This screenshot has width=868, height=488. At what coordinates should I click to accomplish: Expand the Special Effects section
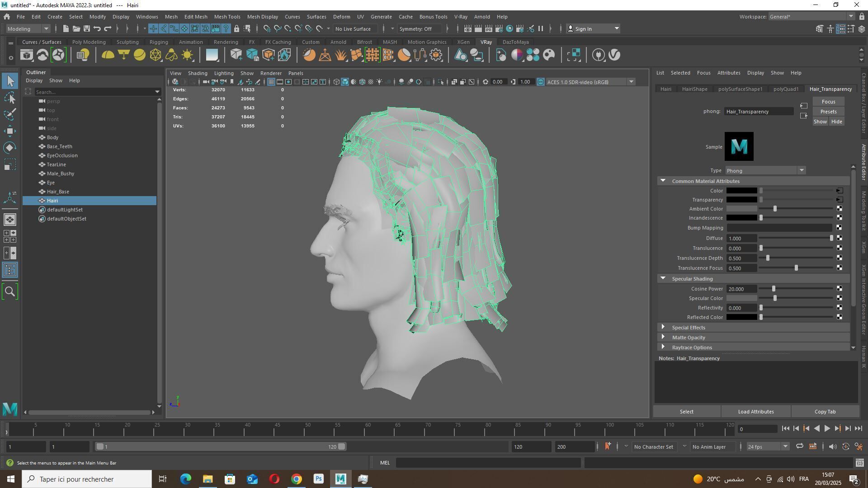tap(663, 328)
